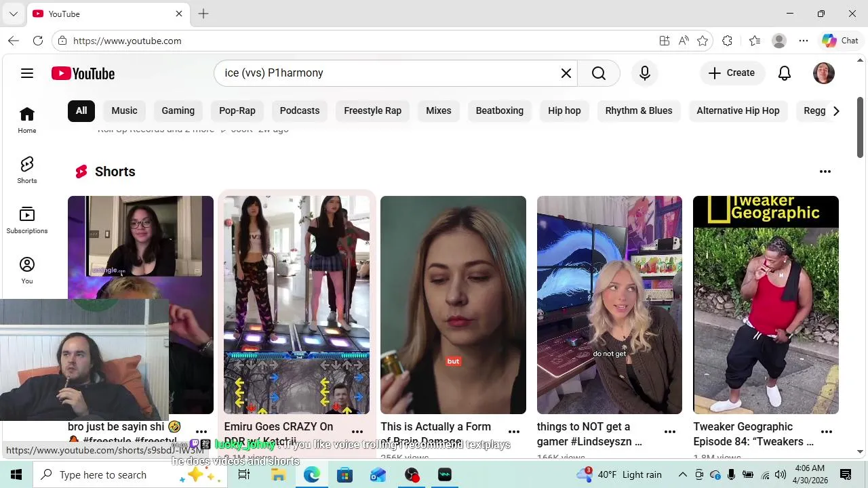
Task: Open the account avatar menu
Action: pyautogui.click(x=824, y=73)
